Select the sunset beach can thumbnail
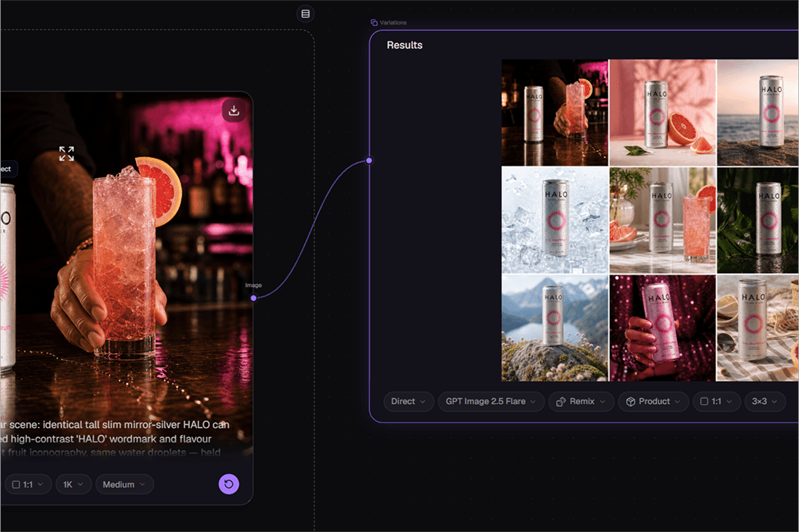 tap(757, 113)
